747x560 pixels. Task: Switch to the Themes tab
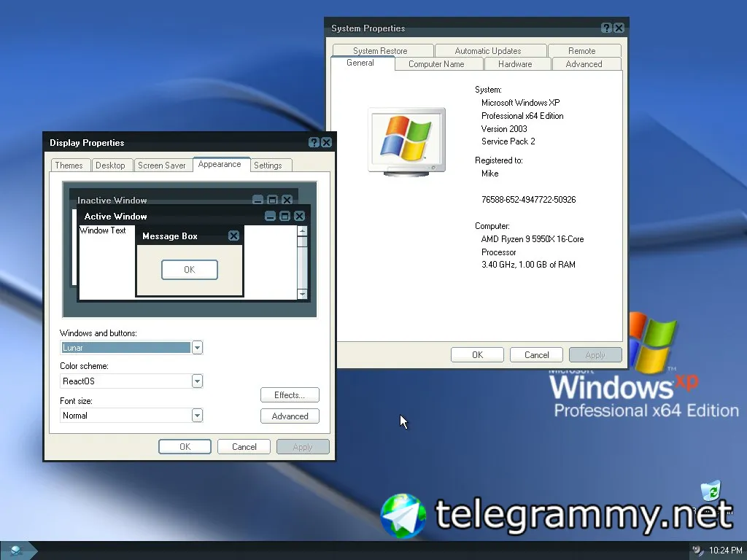click(x=69, y=166)
